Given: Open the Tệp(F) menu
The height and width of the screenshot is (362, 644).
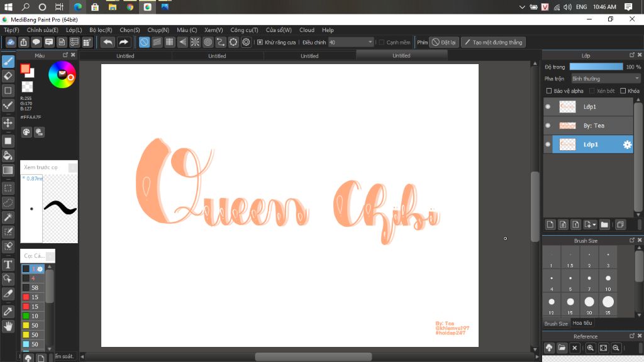Looking at the screenshot, I should 11,30.
